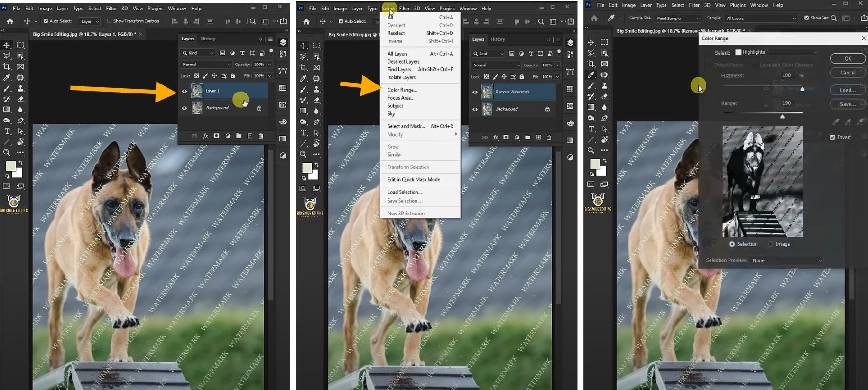868x390 pixels.
Task: Open Normal blend mode dropdown in left window
Action: (x=206, y=65)
